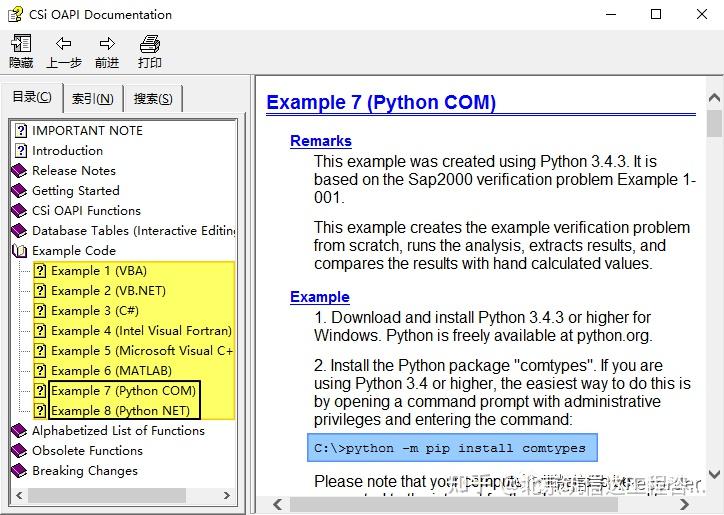The height and width of the screenshot is (515, 724).
Task: Expand the Release Notes section
Action: tap(74, 171)
